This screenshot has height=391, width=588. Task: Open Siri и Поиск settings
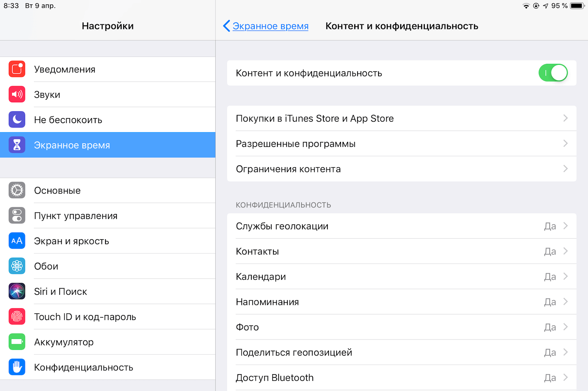click(x=108, y=291)
